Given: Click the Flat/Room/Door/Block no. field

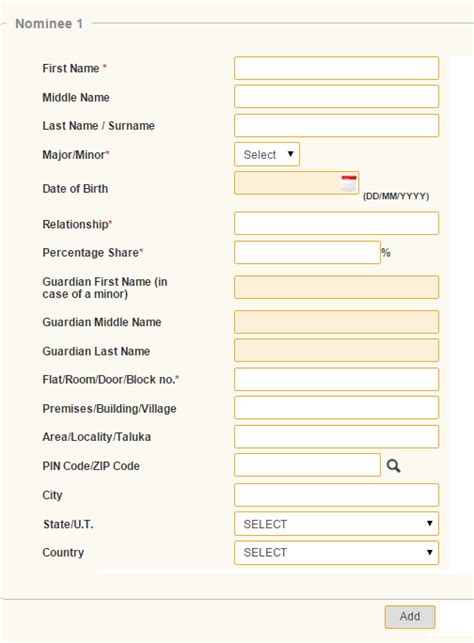Looking at the screenshot, I should coord(337,379).
